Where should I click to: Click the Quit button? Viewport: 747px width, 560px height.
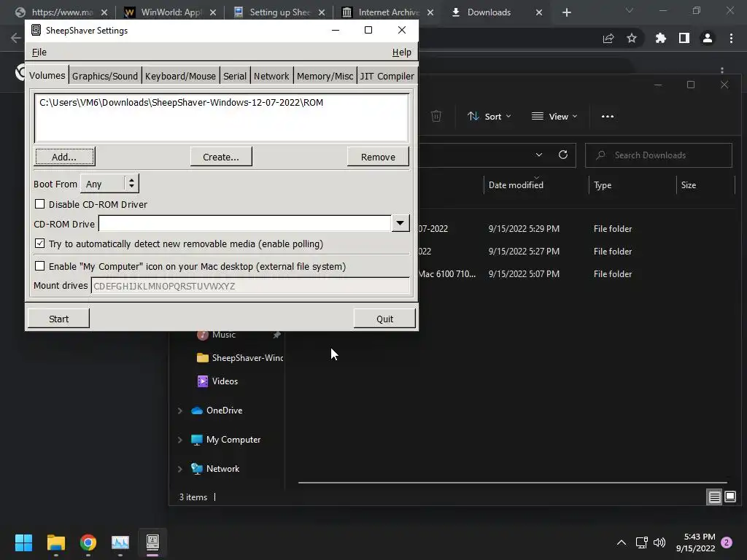[x=384, y=319]
